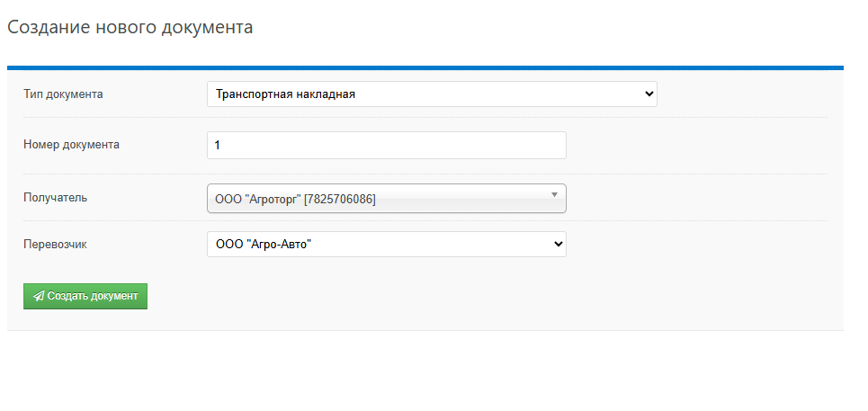Viewport: 868px width, 411px height.
Task: Click the small triangle arrow in Получатель field
Action: click(554, 195)
